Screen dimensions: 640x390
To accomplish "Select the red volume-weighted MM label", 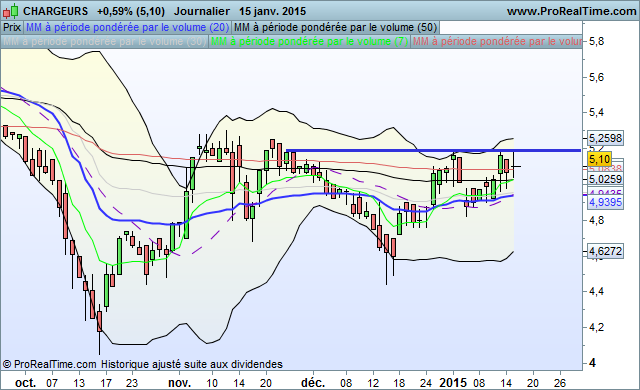I will pyautogui.click(x=496, y=42).
